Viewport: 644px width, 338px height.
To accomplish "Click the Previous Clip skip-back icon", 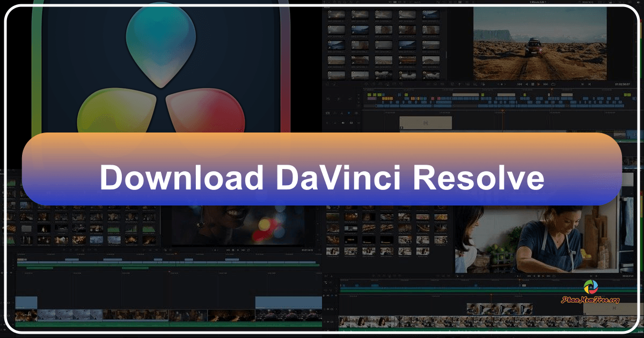I will 519,84.
